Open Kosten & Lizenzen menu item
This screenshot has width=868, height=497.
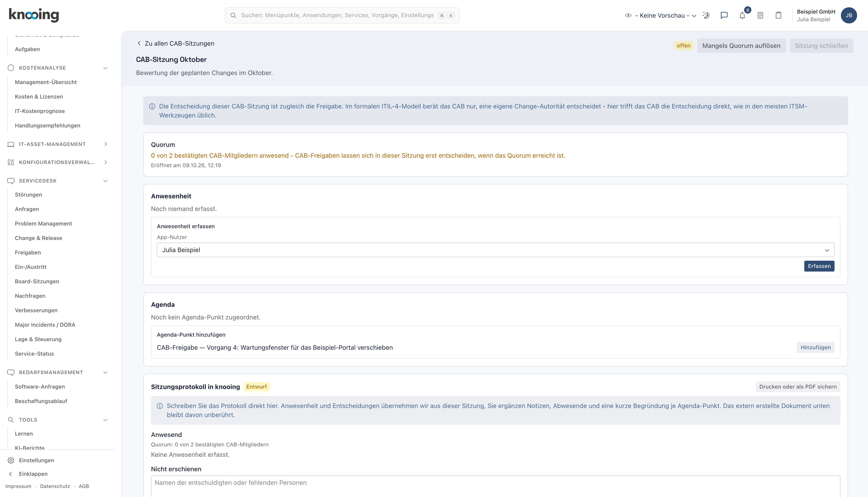[x=39, y=97]
